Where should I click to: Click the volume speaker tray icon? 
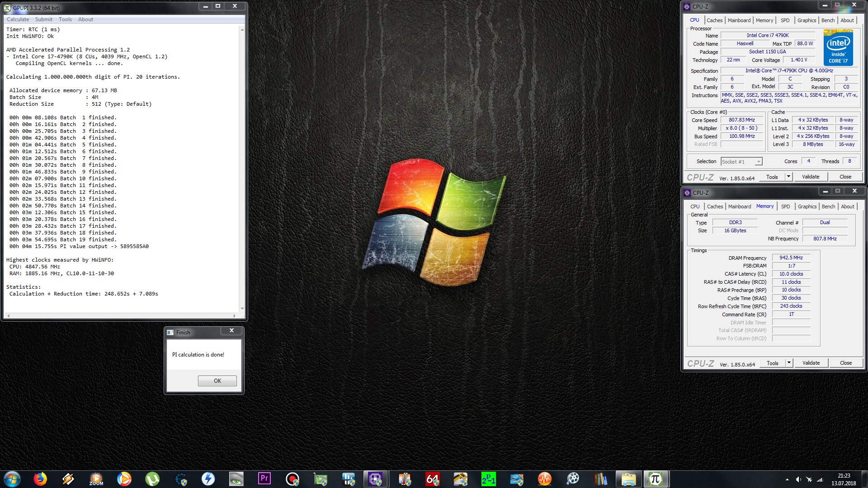coord(798,479)
